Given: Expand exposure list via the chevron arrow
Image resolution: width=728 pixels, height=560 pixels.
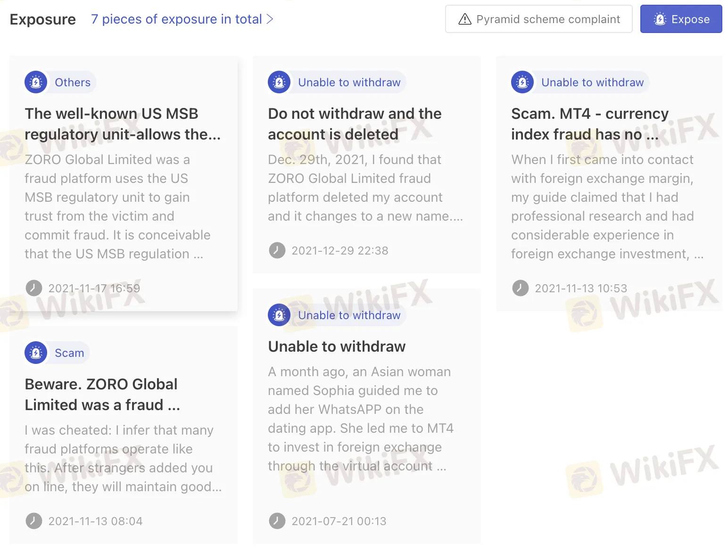Looking at the screenshot, I should coord(270,19).
